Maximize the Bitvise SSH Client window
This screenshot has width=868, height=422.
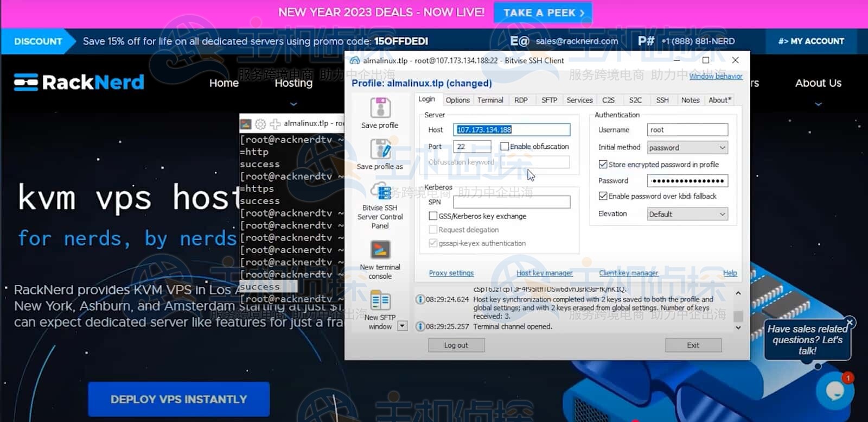point(706,60)
